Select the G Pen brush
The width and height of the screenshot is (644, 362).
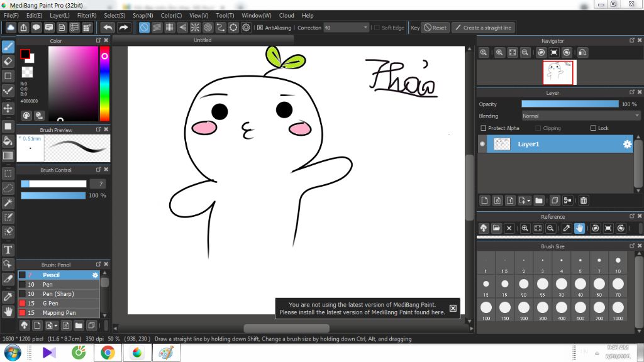pyautogui.click(x=58, y=304)
